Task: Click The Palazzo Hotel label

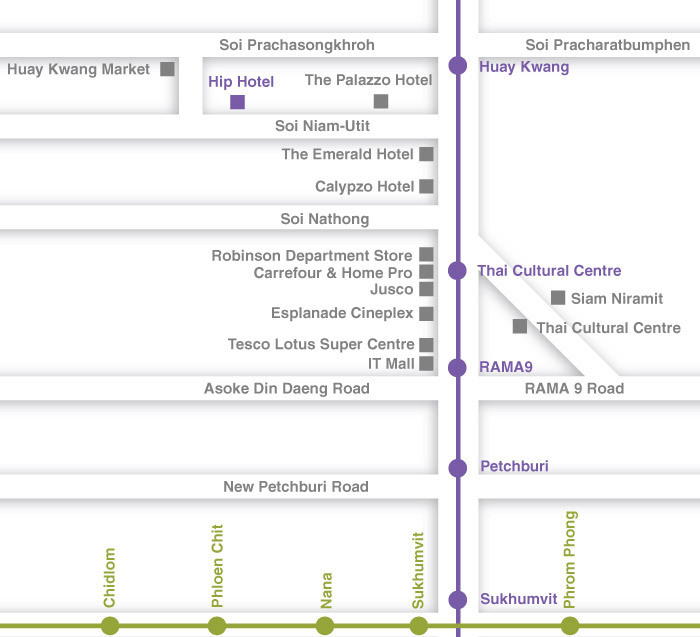Action: pos(368,80)
